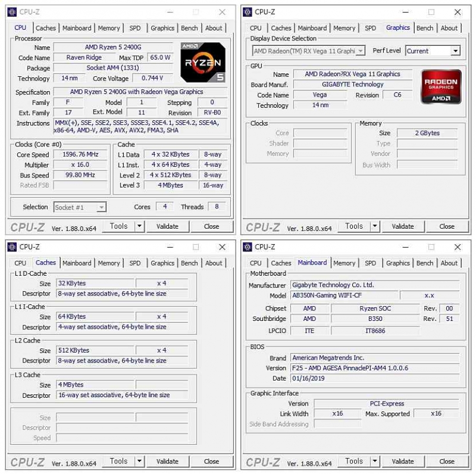Click the CPU-Z app icon in the Mainboard tab window
This screenshot has width=476, height=474.
248,247
